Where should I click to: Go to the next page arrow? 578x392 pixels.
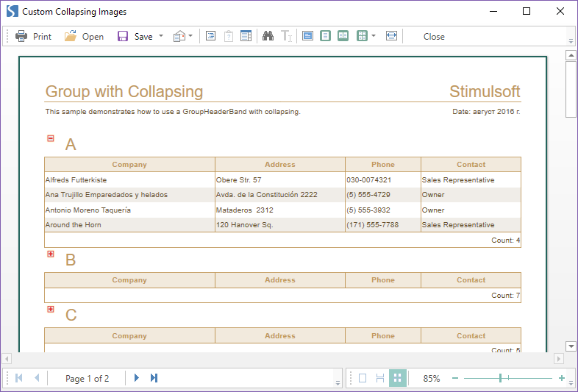pyautogui.click(x=136, y=378)
